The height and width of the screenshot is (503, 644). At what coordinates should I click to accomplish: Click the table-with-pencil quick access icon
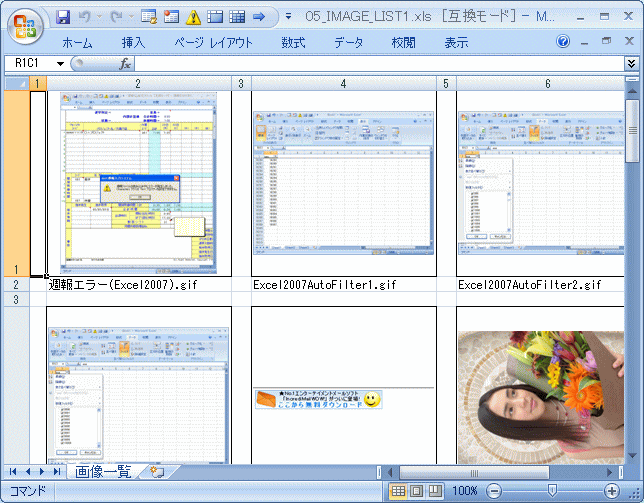click(149, 17)
